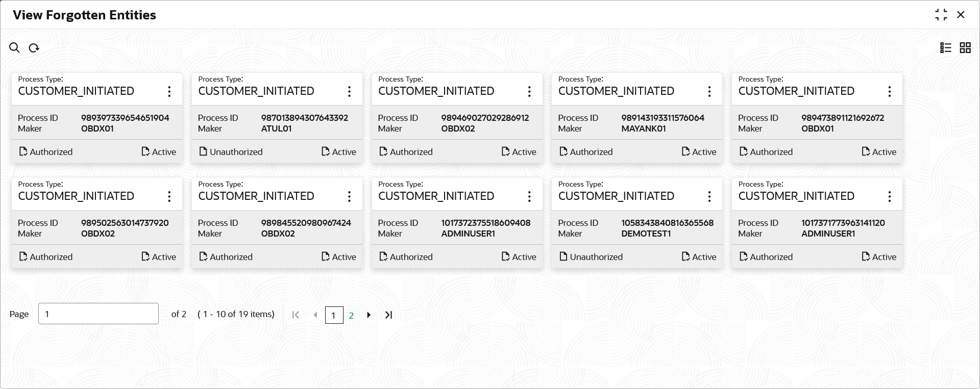Go to the next page arrow

pos(369,315)
